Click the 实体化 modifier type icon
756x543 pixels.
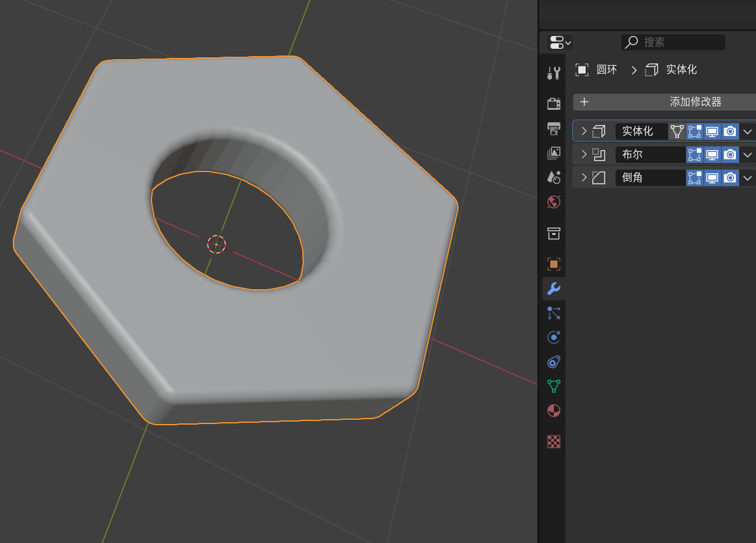click(599, 131)
